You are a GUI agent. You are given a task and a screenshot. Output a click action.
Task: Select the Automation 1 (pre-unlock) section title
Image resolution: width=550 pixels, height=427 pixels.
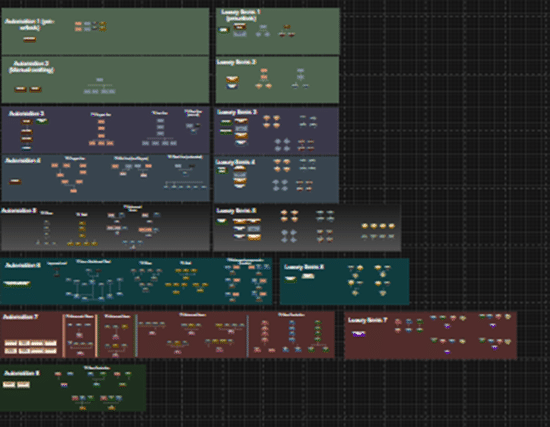click(x=29, y=24)
